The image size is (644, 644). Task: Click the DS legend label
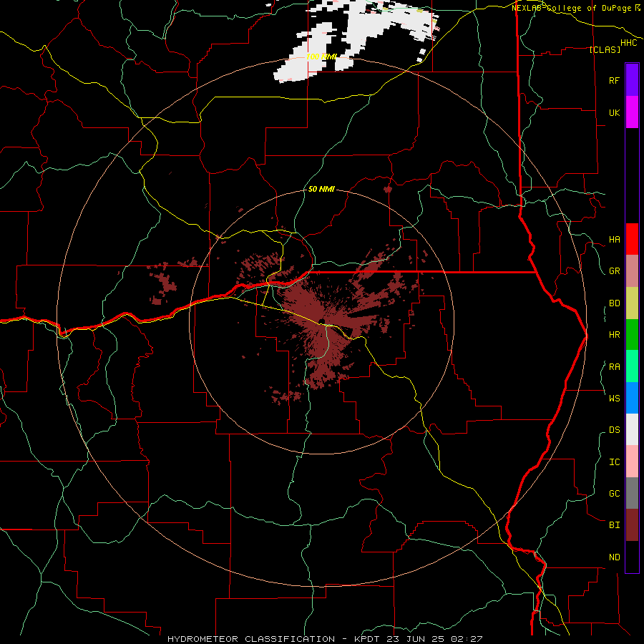coord(614,429)
